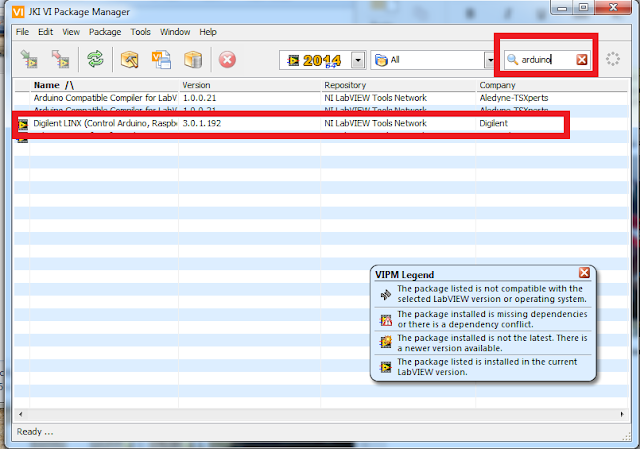Click the JKI VI title bar logo

pyautogui.click(x=18, y=12)
